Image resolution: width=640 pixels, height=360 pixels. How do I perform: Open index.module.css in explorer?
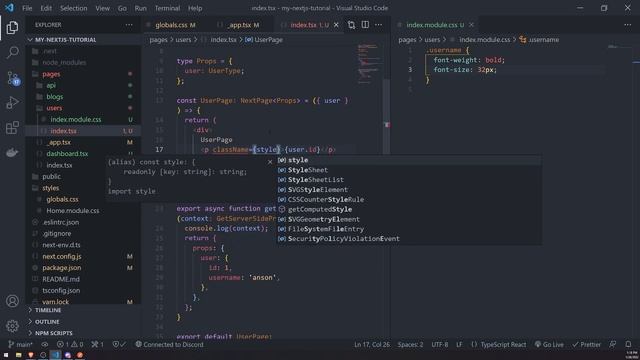76,120
